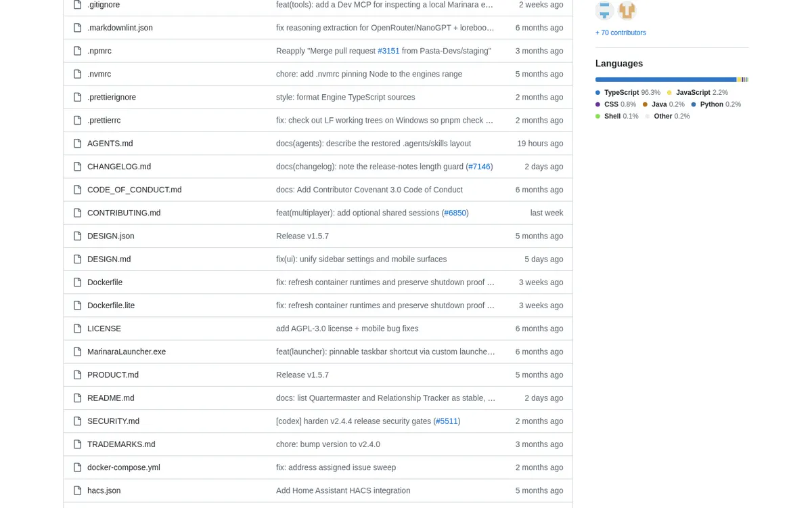Open the MarinaraLauncher.exe file
Viewport: 812px width, 508px height.
click(127, 352)
